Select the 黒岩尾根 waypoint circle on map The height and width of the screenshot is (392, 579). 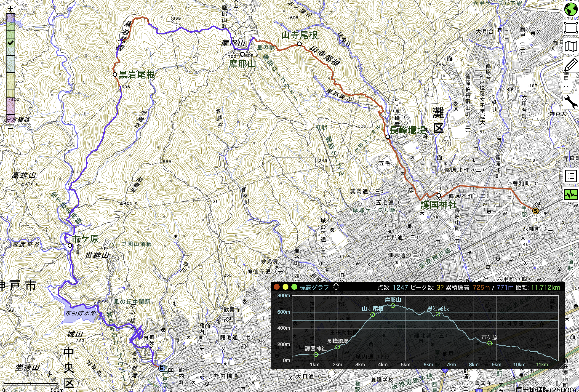tap(115, 75)
